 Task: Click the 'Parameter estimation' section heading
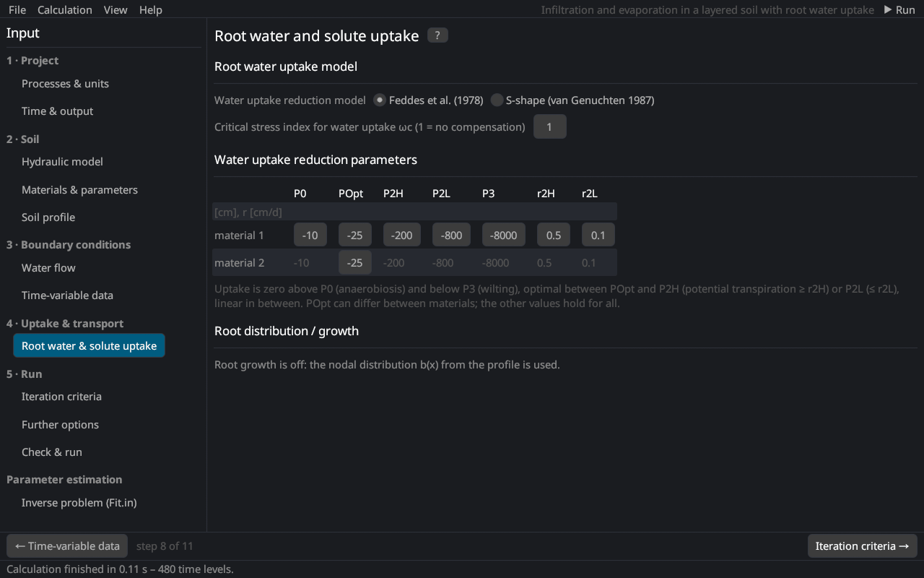(x=64, y=480)
